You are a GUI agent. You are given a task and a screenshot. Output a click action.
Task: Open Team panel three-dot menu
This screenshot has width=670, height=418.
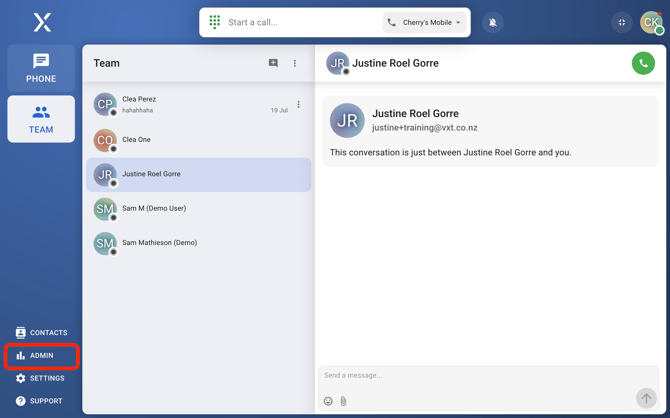(x=295, y=63)
